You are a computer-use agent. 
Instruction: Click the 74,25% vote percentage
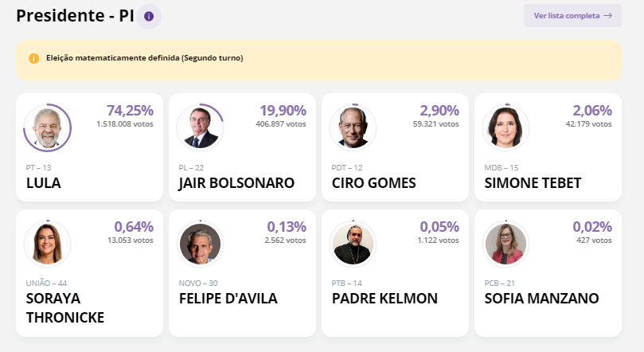[x=130, y=111]
